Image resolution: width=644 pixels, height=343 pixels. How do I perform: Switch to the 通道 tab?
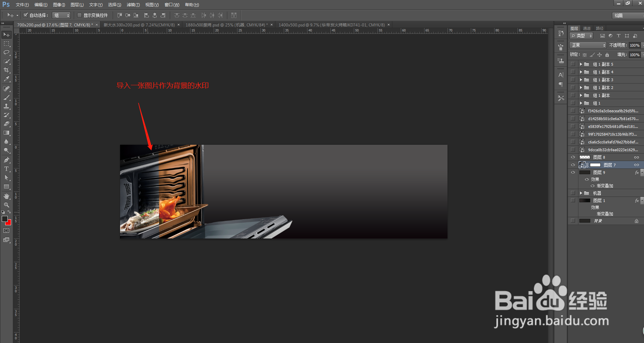pos(587,28)
